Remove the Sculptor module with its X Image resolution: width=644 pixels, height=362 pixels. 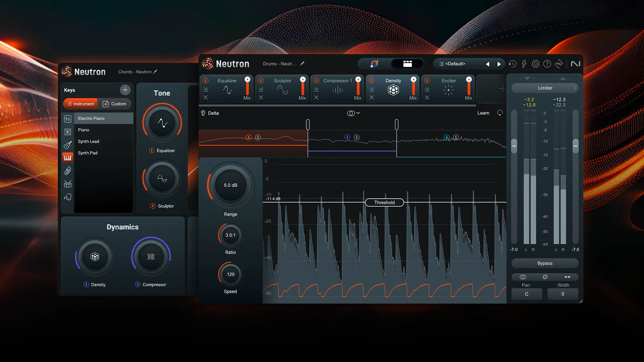[x=261, y=98]
